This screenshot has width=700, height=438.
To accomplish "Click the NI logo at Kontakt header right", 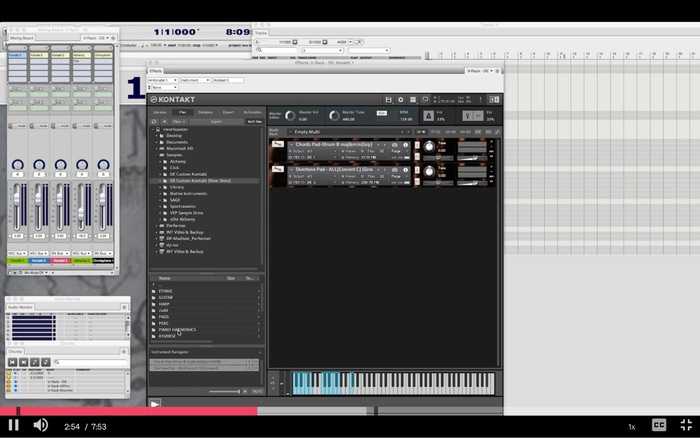I will coord(494,100).
